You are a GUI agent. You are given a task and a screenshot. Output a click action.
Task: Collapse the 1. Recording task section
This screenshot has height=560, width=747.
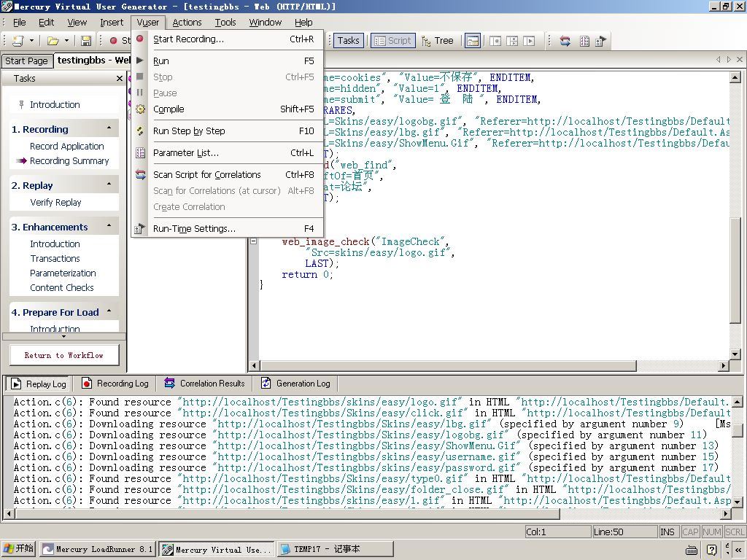(109, 128)
